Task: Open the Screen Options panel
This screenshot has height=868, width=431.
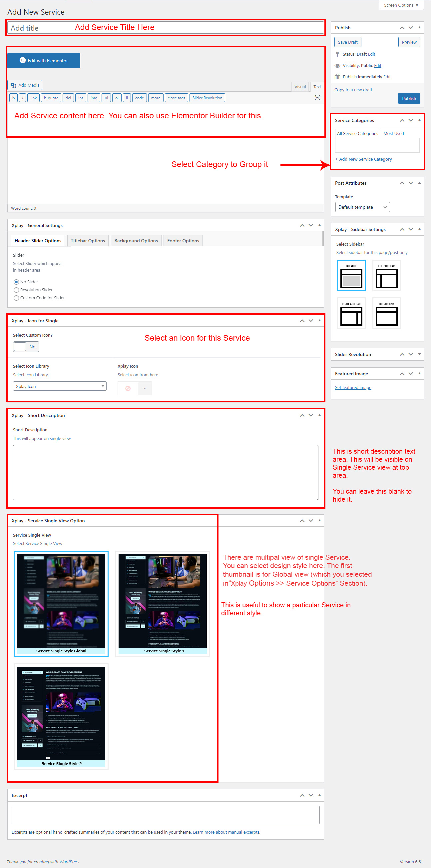Action: pos(401,5)
